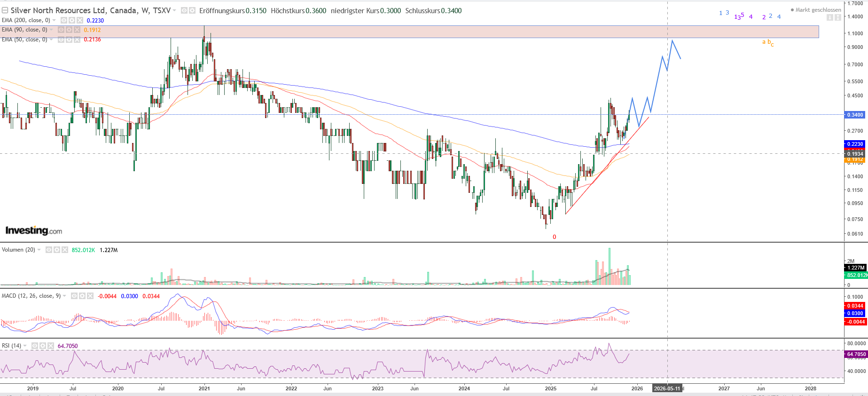
Task: Toggle RSI indicator visibility eye
Action: tap(35, 346)
